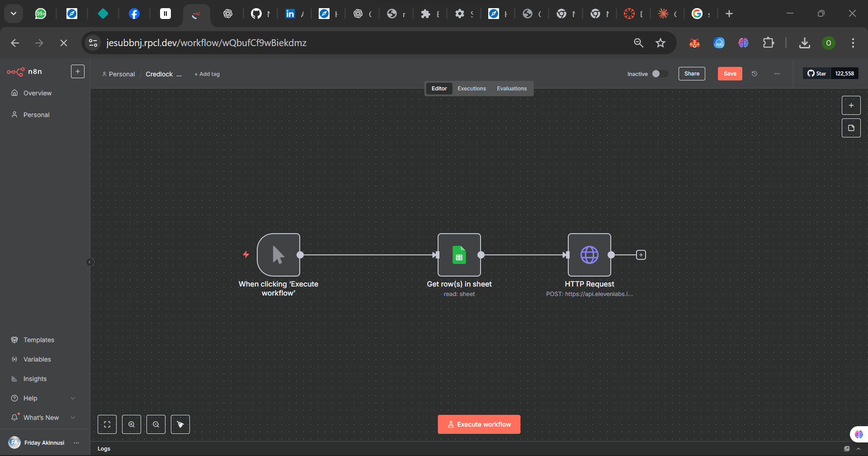This screenshot has height=456, width=868.
Task: Click the Credlock workflow name
Action: click(164, 74)
